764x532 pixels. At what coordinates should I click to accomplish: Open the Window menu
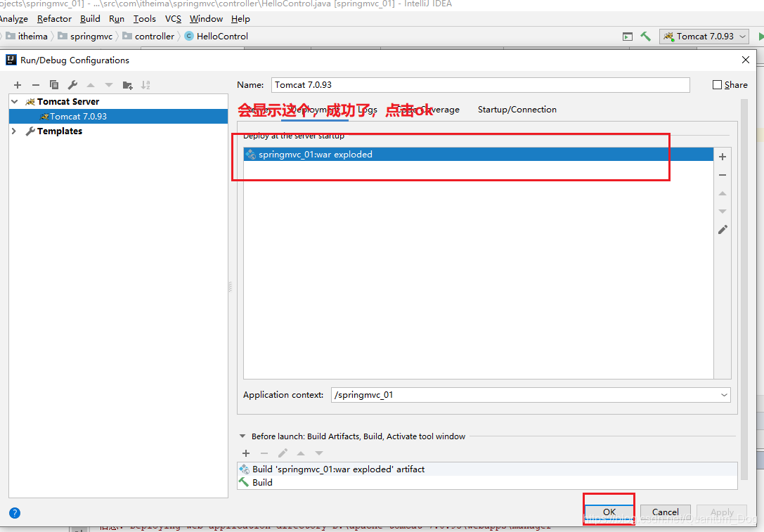point(206,19)
